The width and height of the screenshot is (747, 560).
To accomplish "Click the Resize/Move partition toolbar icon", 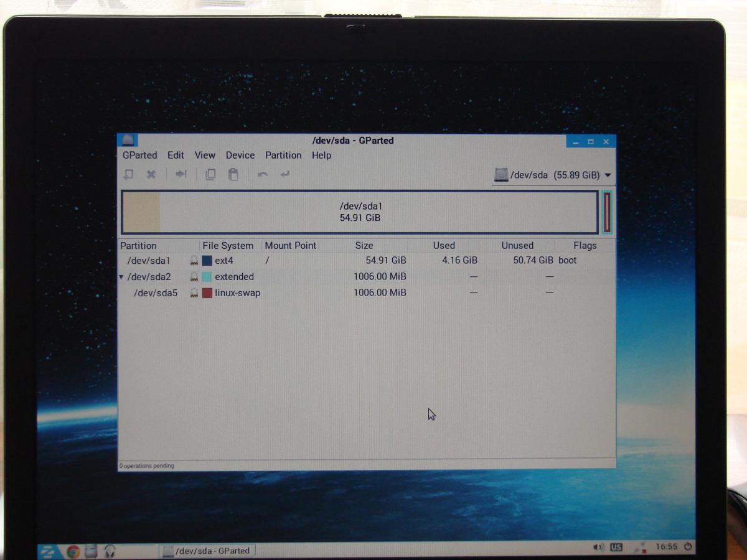I will [x=181, y=174].
